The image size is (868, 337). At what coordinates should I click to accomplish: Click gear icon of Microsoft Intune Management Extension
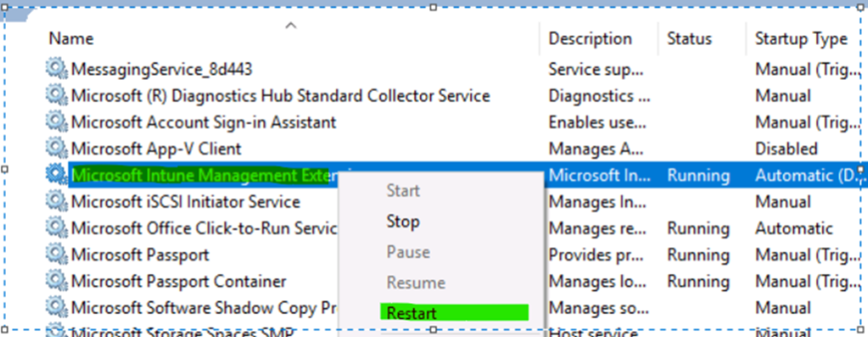click(56, 175)
